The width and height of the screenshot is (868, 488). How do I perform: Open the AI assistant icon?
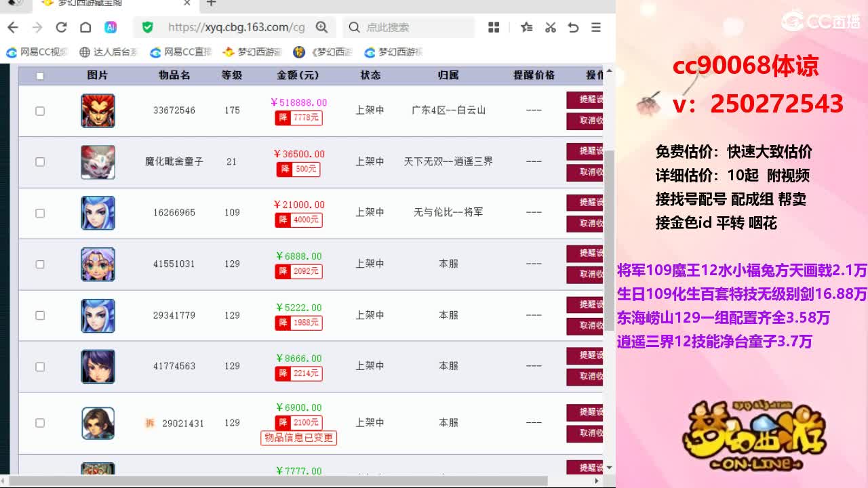click(x=110, y=27)
